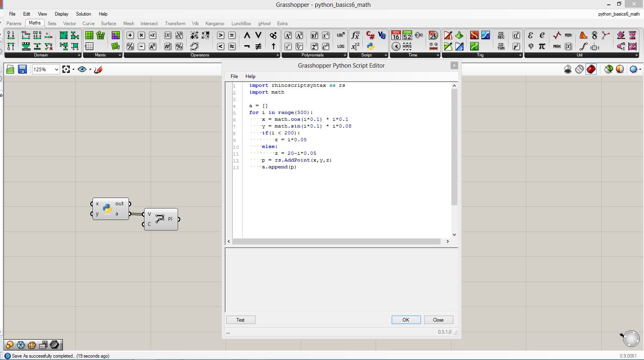Toggle the no-preview mode button
This screenshot has height=360, width=644.
tap(568, 70)
